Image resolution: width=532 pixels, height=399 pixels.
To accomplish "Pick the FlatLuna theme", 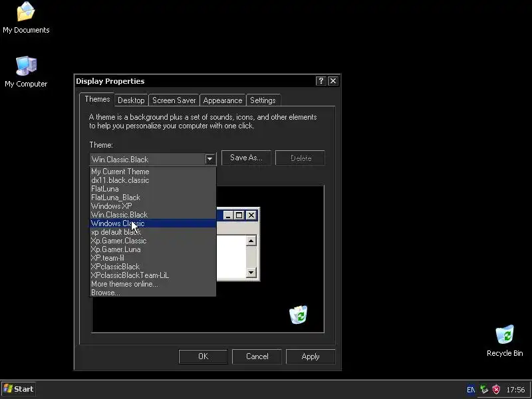I will (153, 189).
